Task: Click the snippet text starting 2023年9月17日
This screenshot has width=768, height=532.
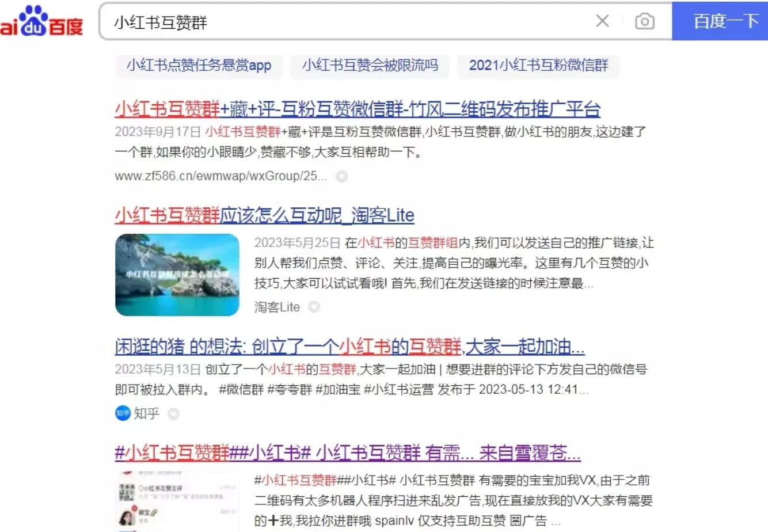Action: [x=381, y=142]
